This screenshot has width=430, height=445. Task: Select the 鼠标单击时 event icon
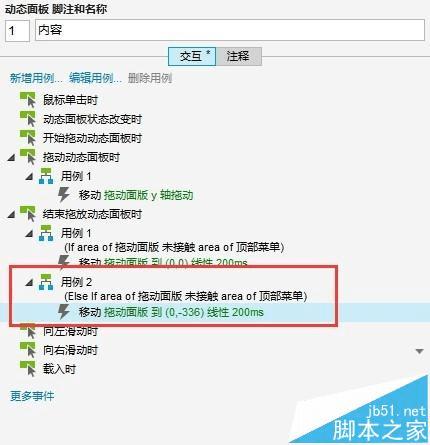point(28,100)
